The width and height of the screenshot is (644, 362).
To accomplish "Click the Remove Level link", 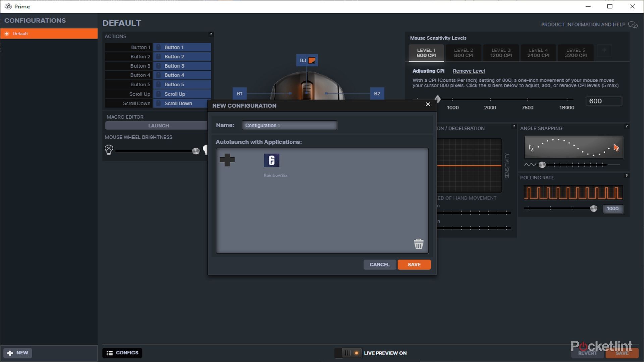I will click(469, 71).
